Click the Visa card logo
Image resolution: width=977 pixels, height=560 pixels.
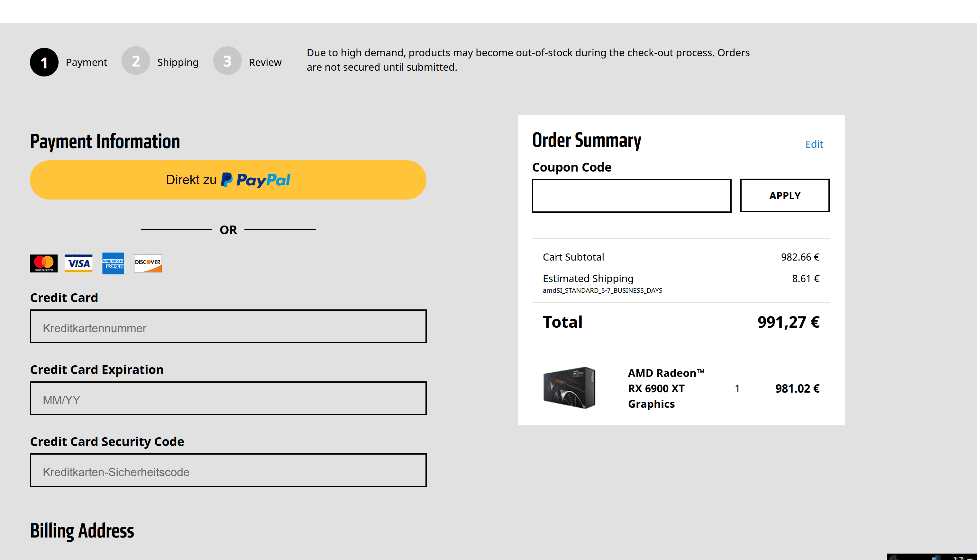pos(78,263)
